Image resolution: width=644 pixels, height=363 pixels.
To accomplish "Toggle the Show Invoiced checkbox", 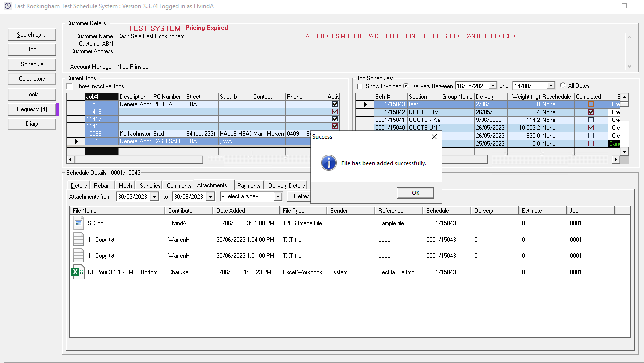I will (360, 86).
